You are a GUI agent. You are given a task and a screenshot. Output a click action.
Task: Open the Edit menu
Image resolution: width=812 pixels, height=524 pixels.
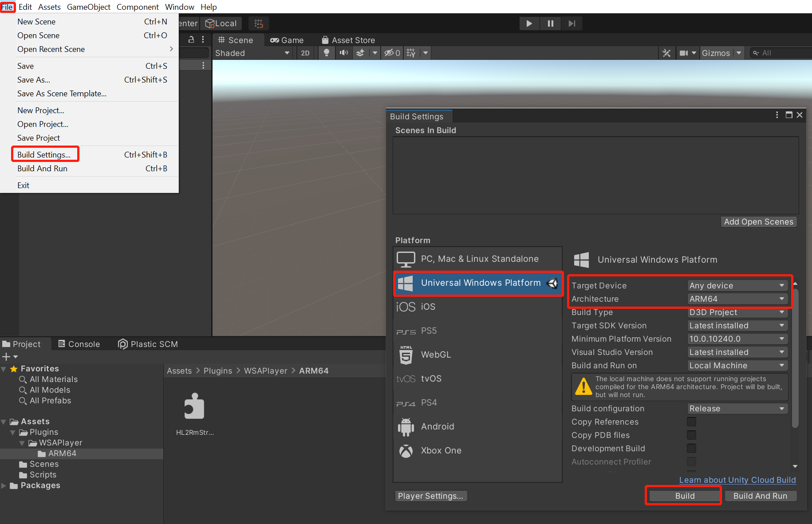tap(25, 7)
